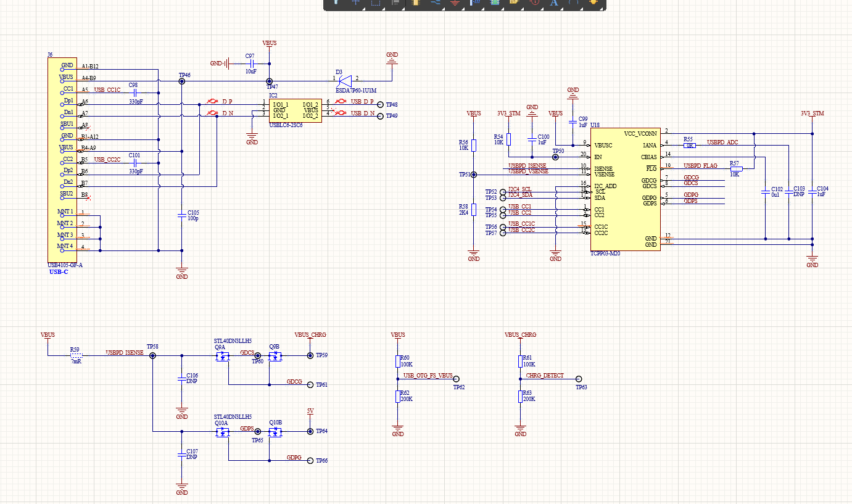This screenshot has height=504, width=852.
Task: Click the VCC_VCONN pin name on U18
Action: [640, 134]
